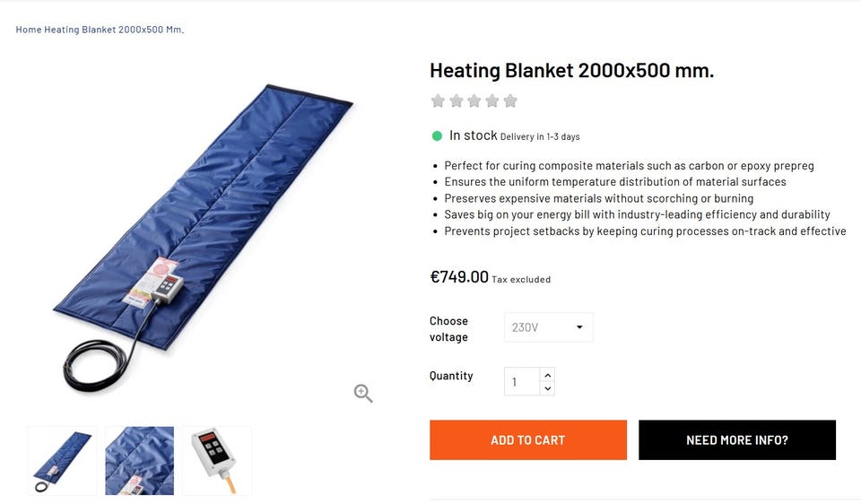Click the Heating Blanket 2000x500 Mm. breadcrumb
The image size is (861, 504).
click(114, 30)
